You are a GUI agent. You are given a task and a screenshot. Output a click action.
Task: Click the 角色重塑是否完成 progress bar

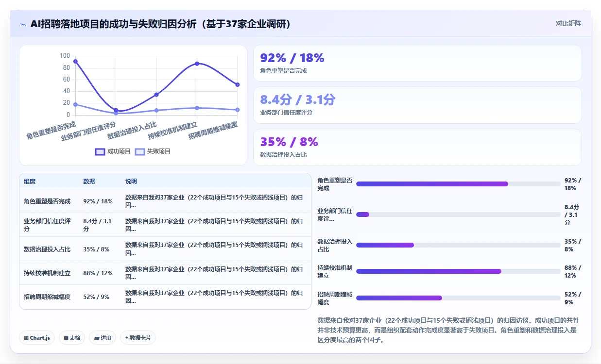click(458, 184)
